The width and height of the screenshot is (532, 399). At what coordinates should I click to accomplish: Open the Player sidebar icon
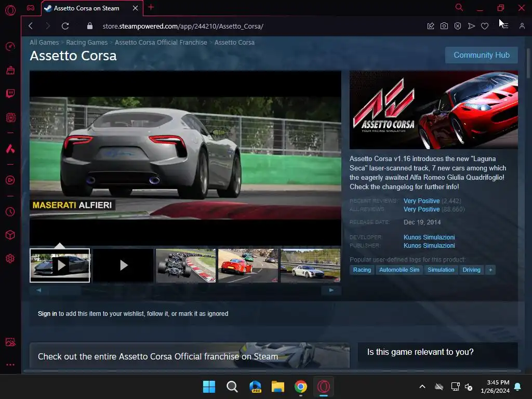(x=10, y=180)
